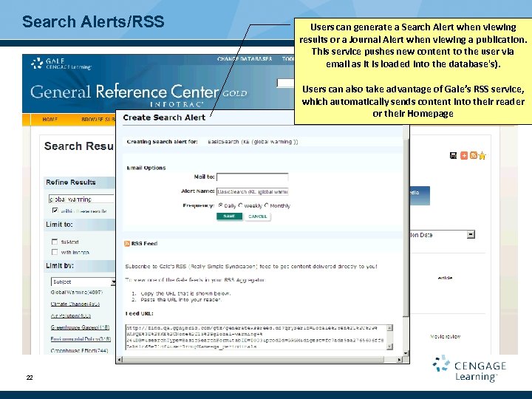Click the Global Warming (4087) subject entry
The height and width of the screenshot is (399, 532).
77,292
